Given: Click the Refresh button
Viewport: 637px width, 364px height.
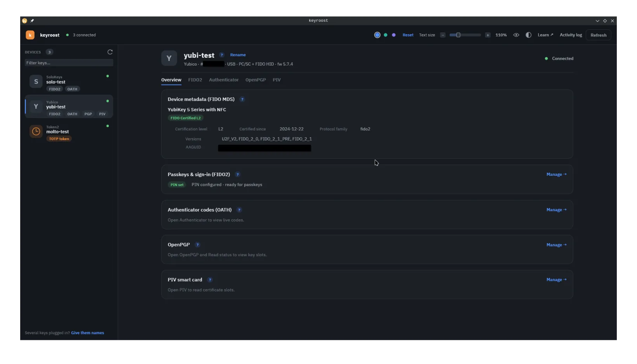Looking at the screenshot, I should (598, 35).
